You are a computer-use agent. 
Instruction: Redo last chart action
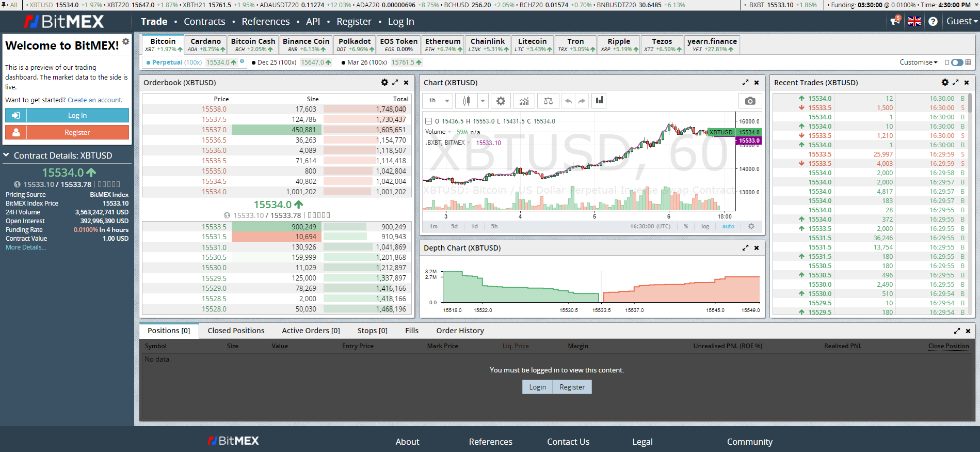(x=582, y=101)
